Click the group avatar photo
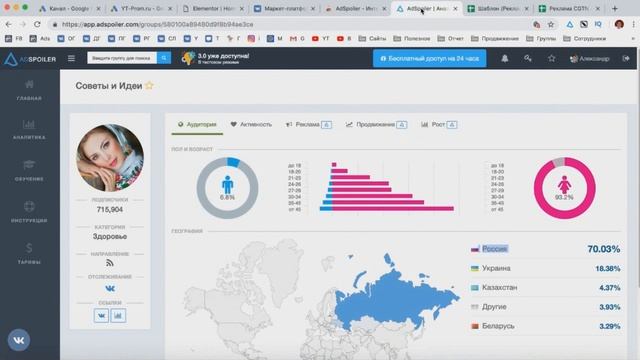 (110, 158)
